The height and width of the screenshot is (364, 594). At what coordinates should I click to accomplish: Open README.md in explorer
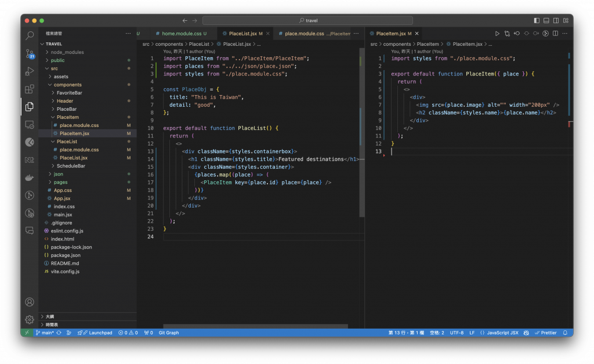click(x=88, y=263)
